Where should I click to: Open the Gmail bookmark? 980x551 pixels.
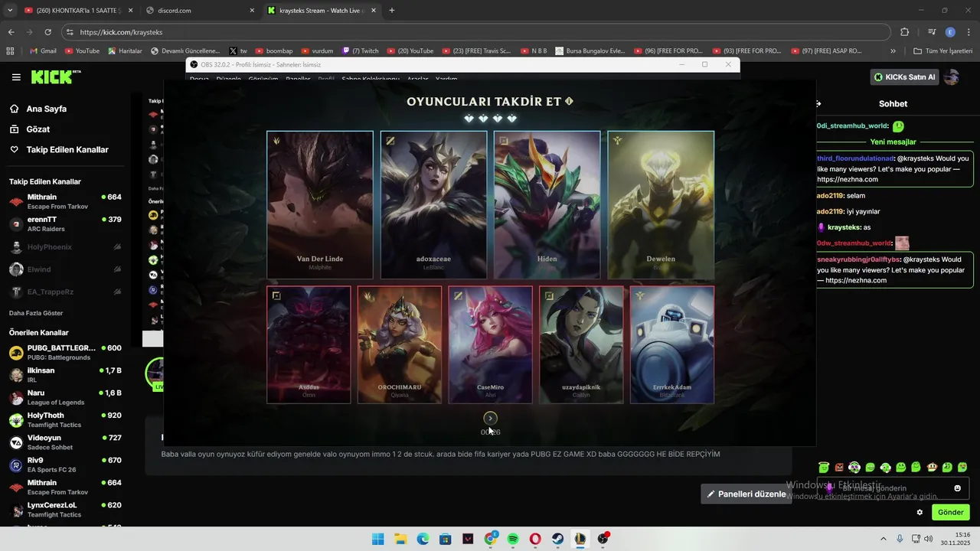coord(43,51)
